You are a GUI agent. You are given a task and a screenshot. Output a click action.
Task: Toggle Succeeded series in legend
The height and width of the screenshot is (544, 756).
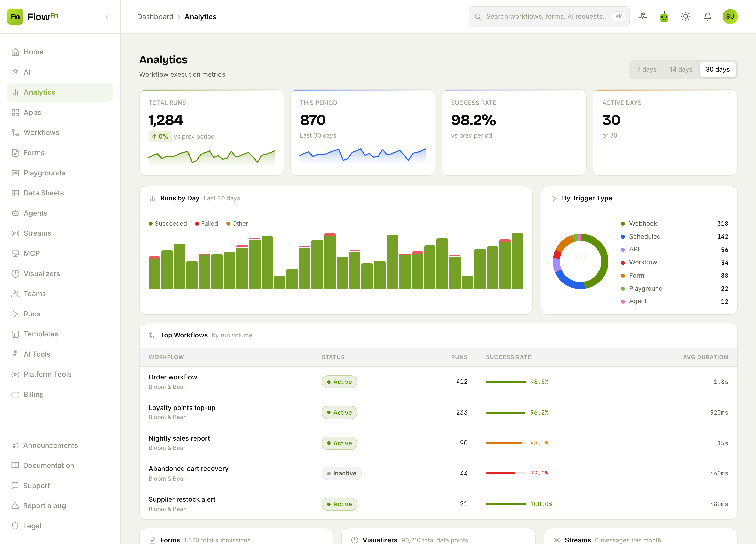point(168,224)
